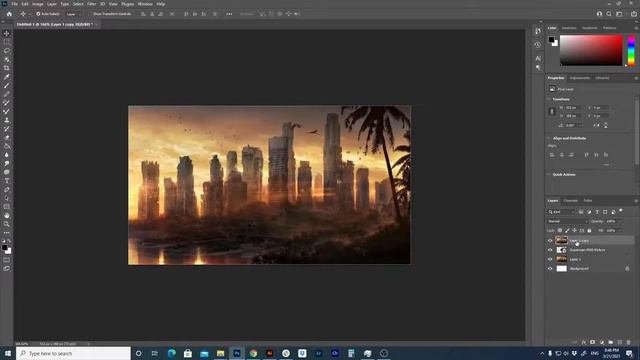Click the create new layer icon
640x360 pixels.
pos(620,342)
